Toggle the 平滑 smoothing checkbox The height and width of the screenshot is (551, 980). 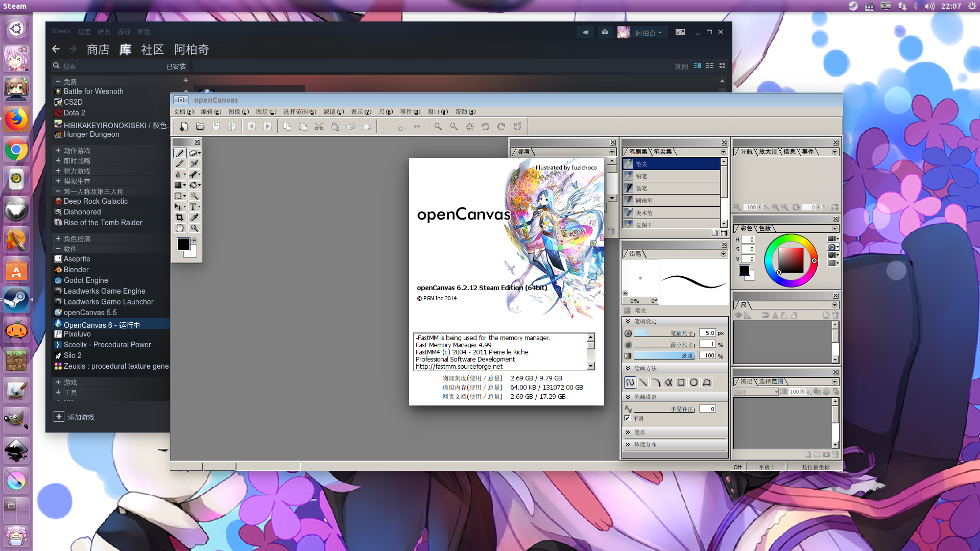coord(628,418)
